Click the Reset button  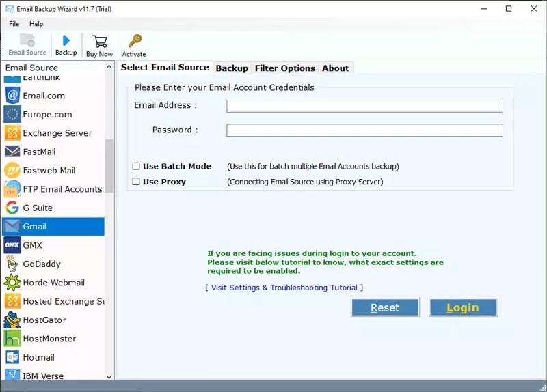pos(385,307)
